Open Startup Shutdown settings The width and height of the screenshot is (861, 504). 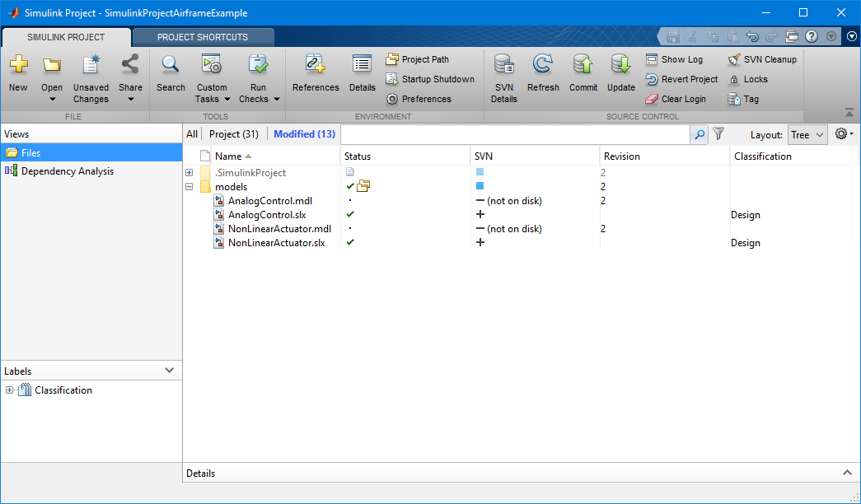430,79
